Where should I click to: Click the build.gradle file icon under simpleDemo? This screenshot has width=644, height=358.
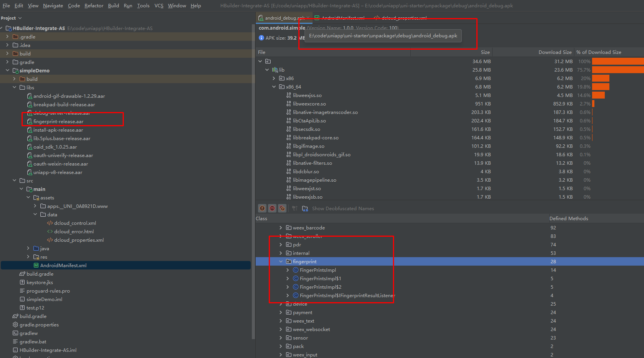click(x=22, y=274)
